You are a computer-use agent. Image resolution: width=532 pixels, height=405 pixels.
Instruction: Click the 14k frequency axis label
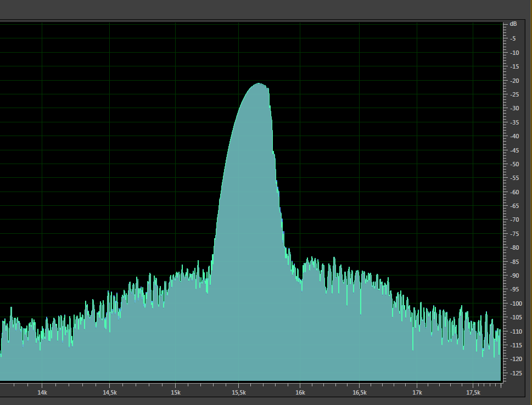click(42, 392)
